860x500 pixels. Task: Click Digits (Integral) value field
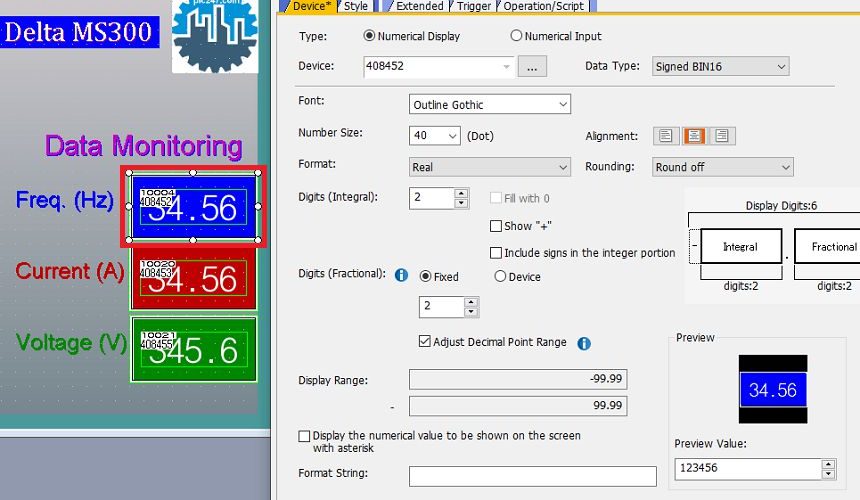click(432, 198)
